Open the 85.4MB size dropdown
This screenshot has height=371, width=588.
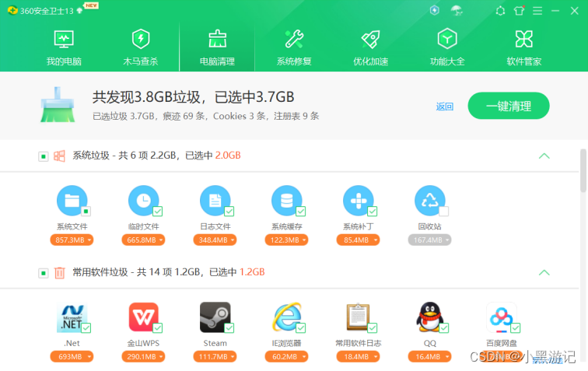[x=358, y=240]
